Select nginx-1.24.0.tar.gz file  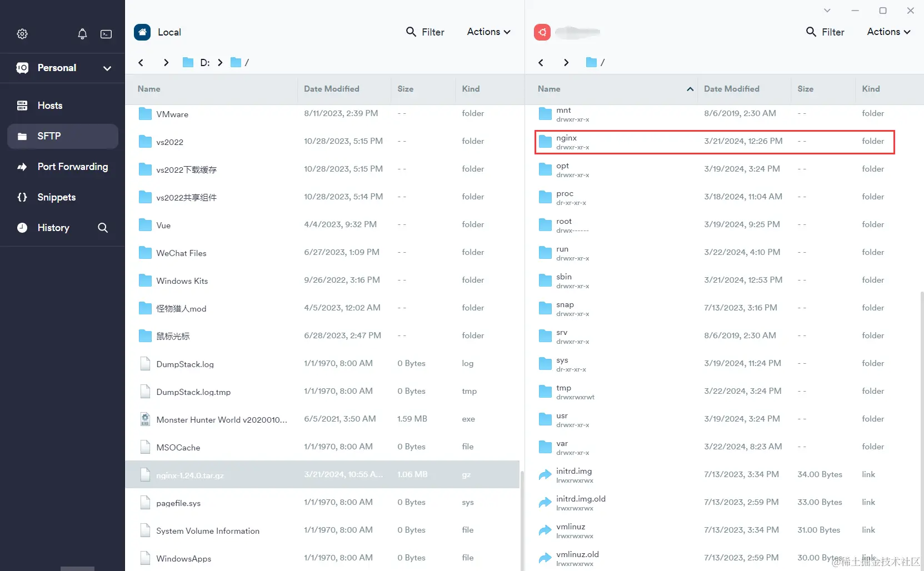tap(322, 475)
